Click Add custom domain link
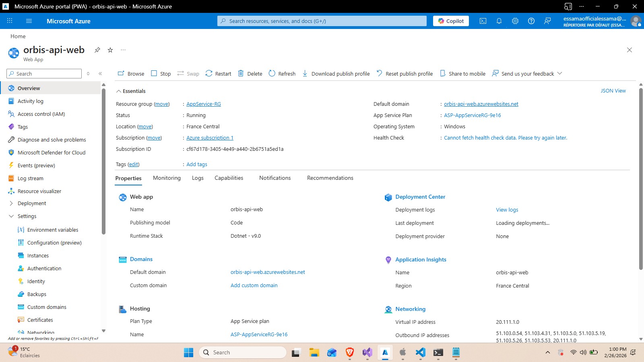This screenshot has height=362, width=644. (x=254, y=286)
